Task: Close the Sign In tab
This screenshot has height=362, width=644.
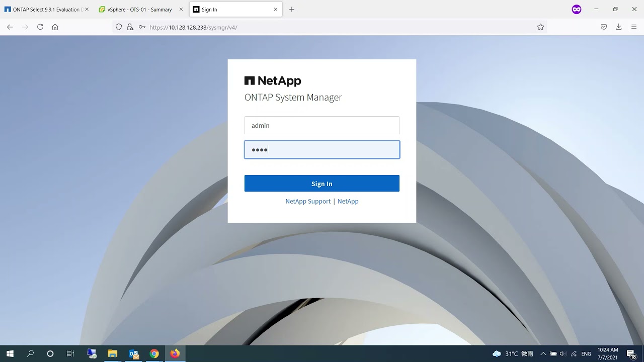Action: coord(275,10)
